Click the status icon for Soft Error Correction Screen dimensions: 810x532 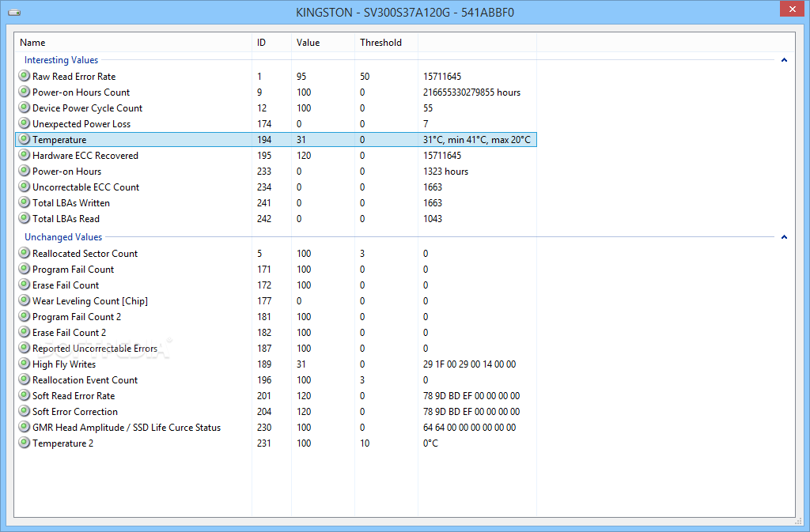click(25, 411)
